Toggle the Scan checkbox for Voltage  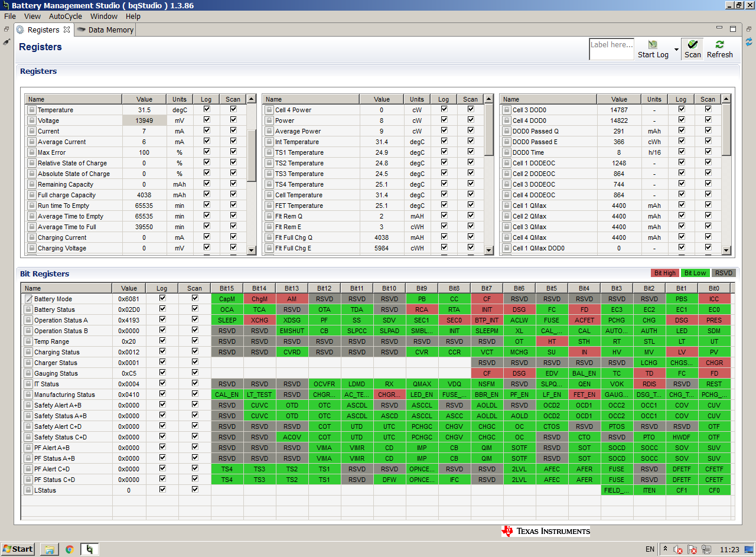pos(233,120)
